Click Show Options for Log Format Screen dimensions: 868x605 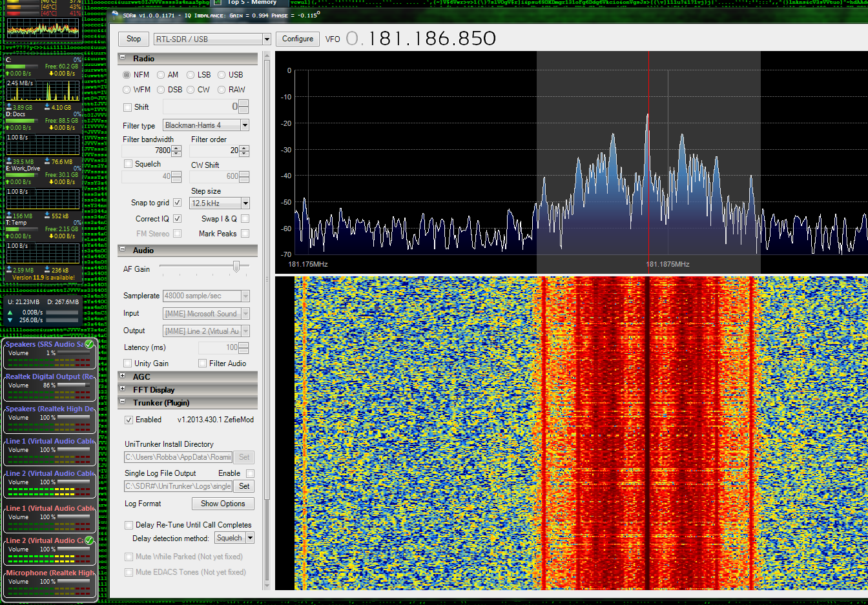(223, 504)
